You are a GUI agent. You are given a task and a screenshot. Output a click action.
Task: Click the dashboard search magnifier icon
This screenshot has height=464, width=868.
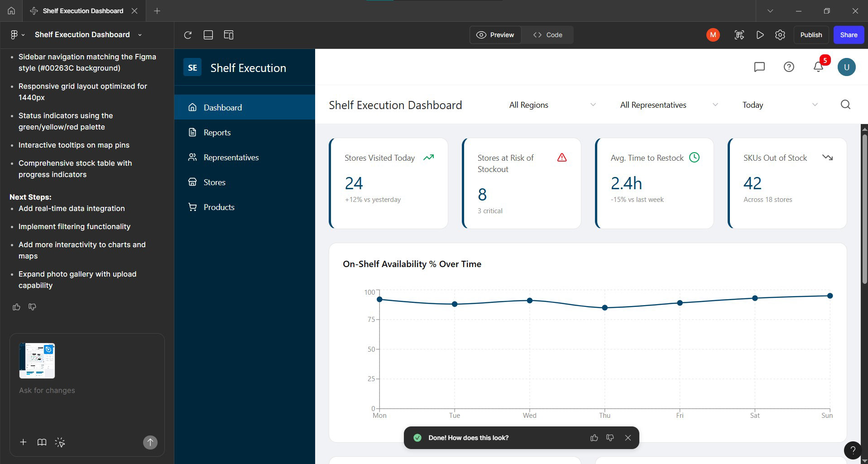tap(845, 105)
